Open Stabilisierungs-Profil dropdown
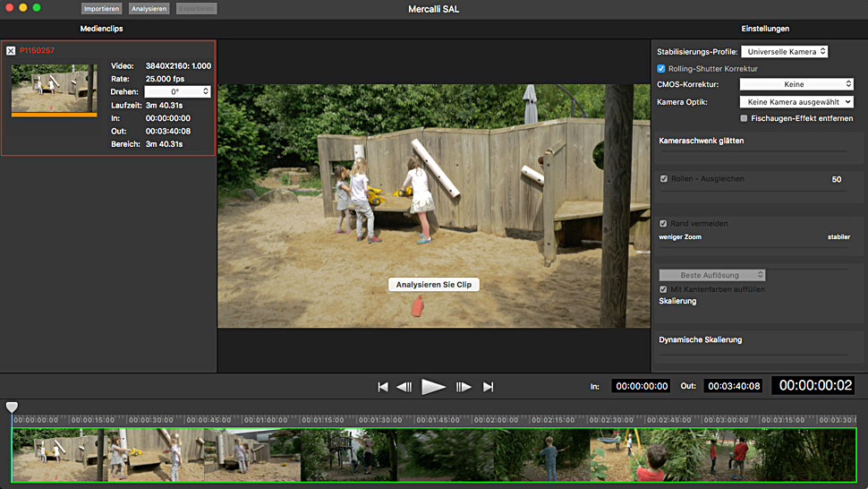 pos(784,52)
